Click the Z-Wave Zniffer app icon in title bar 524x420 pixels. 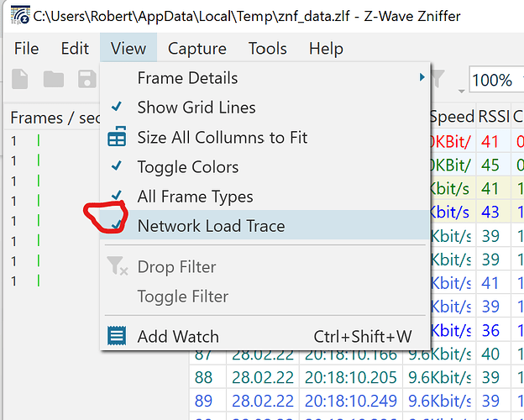(x=20, y=15)
